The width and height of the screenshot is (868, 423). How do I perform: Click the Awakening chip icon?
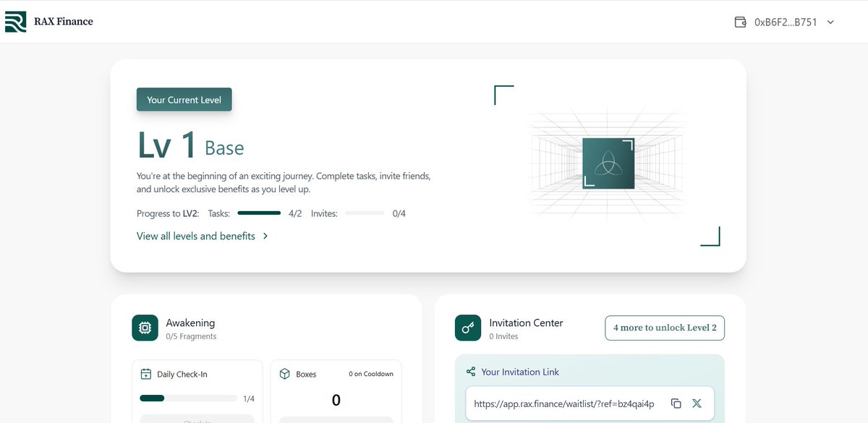[x=145, y=328]
